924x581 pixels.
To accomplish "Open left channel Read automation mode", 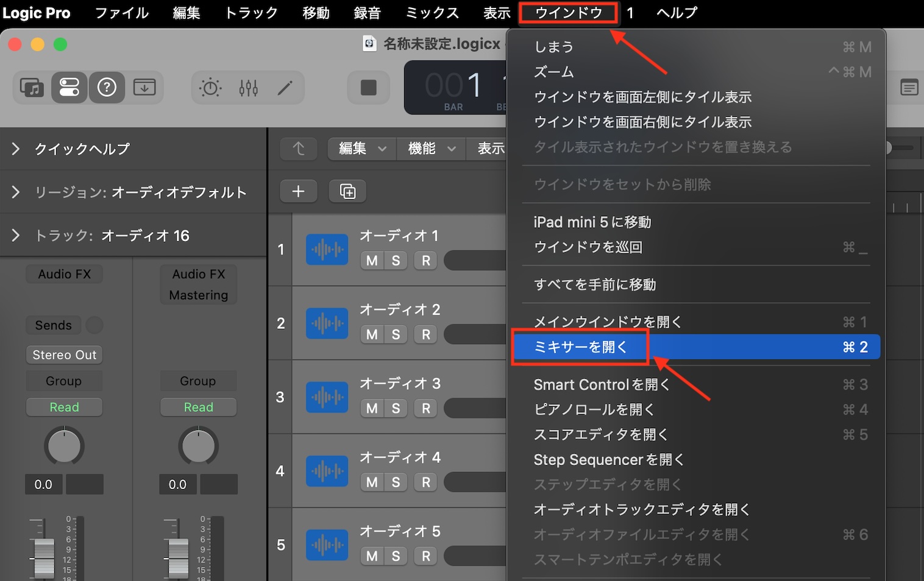I will tap(64, 407).
